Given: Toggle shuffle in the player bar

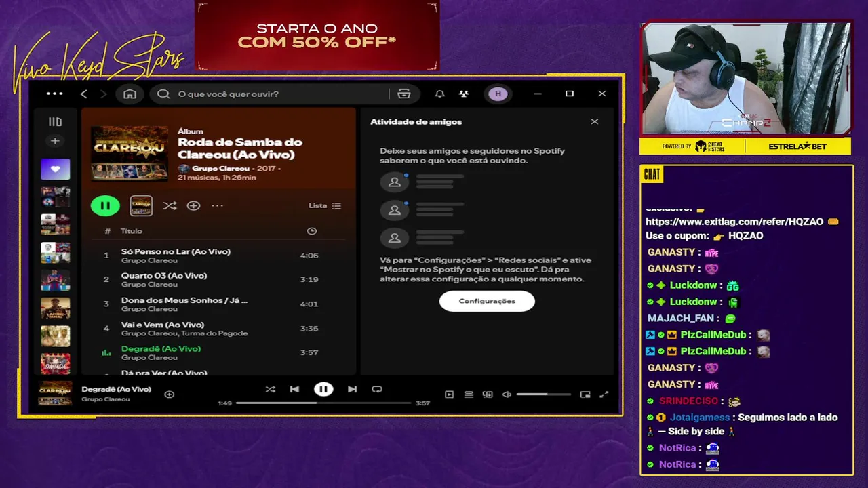Looking at the screenshot, I should pyautogui.click(x=271, y=389).
